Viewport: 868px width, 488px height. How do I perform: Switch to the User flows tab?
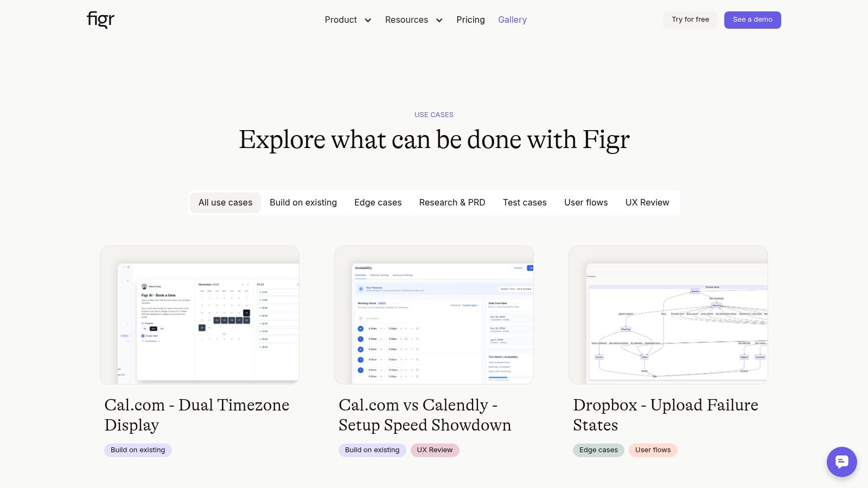click(x=586, y=203)
